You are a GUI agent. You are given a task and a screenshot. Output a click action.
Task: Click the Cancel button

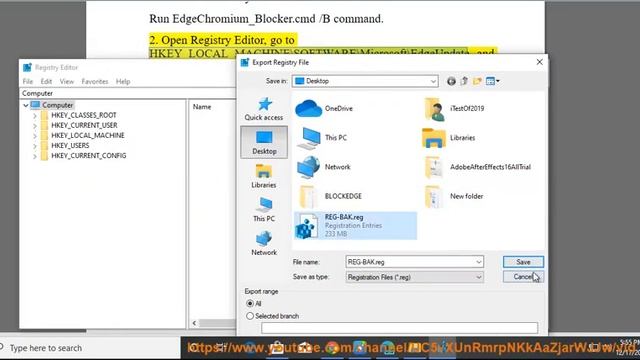point(523,277)
